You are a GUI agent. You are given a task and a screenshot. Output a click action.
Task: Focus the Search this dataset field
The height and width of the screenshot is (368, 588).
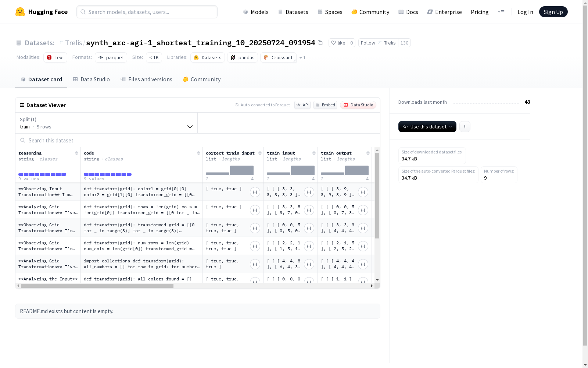click(x=198, y=140)
